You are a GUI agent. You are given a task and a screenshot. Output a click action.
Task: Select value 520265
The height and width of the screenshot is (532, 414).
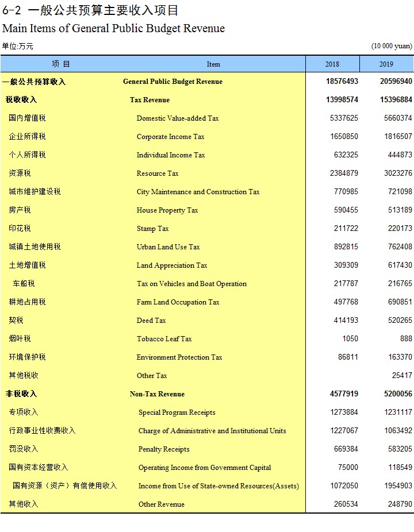(x=400, y=320)
